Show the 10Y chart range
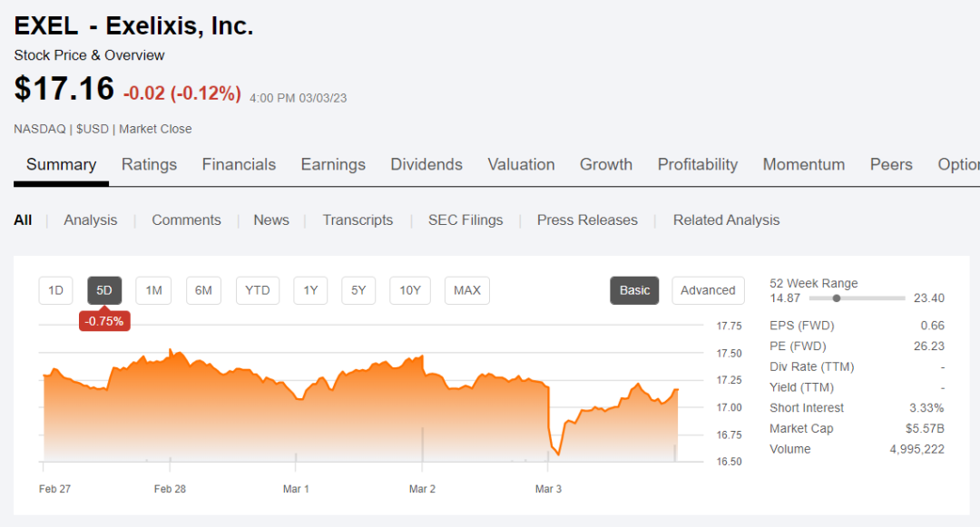The width and height of the screenshot is (980, 527). [x=410, y=290]
